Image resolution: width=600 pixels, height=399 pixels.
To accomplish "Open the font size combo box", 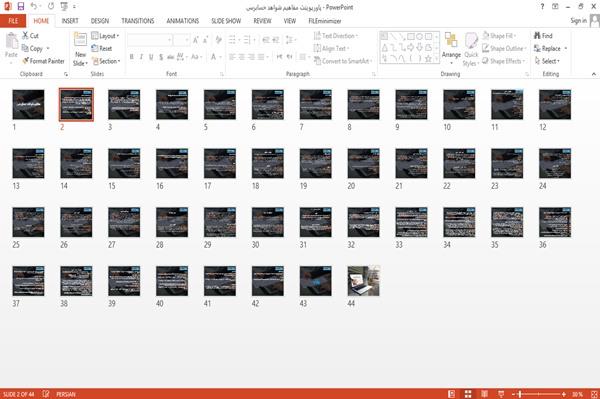I will click(181, 40).
